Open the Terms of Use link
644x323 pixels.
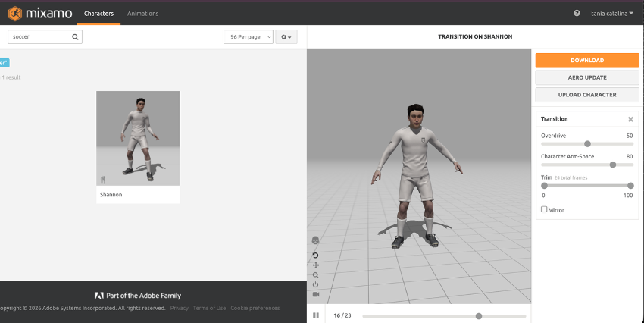point(209,308)
